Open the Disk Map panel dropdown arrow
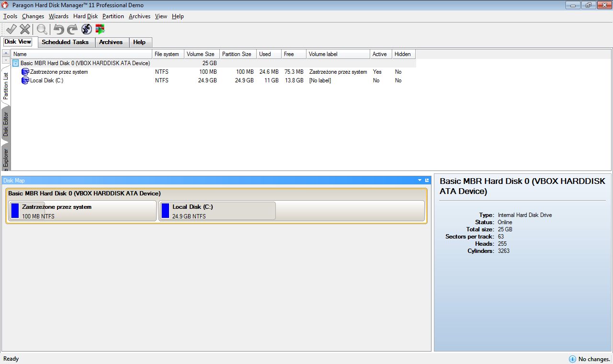The height and width of the screenshot is (364, 613). tap(420, 180)
